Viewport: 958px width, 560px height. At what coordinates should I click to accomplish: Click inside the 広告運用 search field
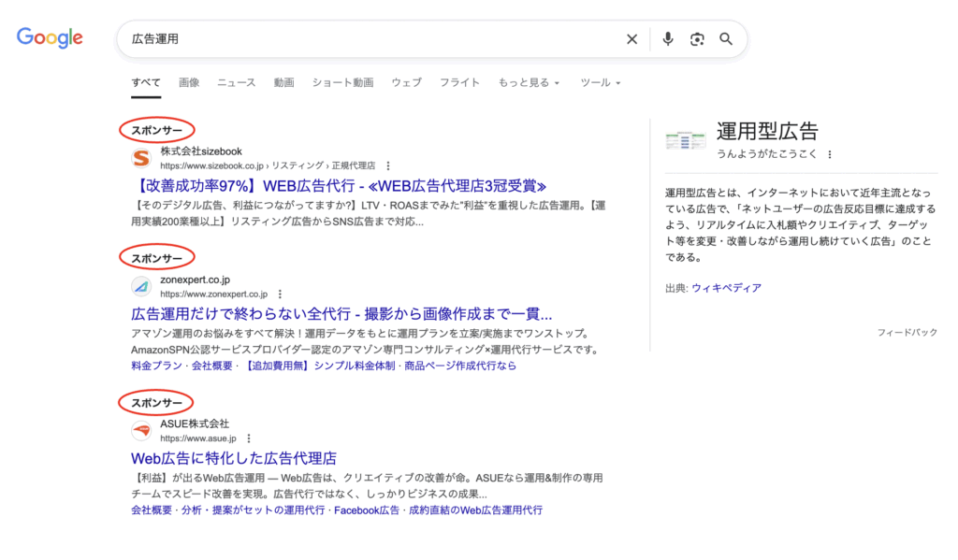(374, 39)
